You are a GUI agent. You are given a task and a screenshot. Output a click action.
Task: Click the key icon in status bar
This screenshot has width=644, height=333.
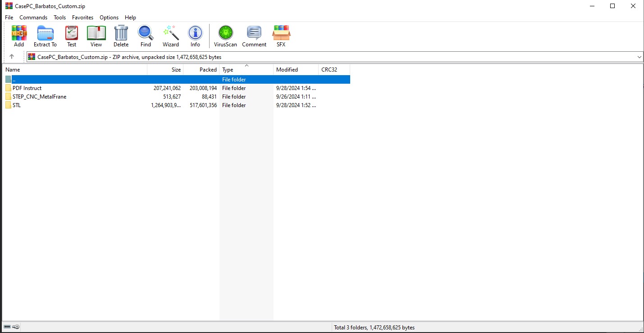click(16, 327)
